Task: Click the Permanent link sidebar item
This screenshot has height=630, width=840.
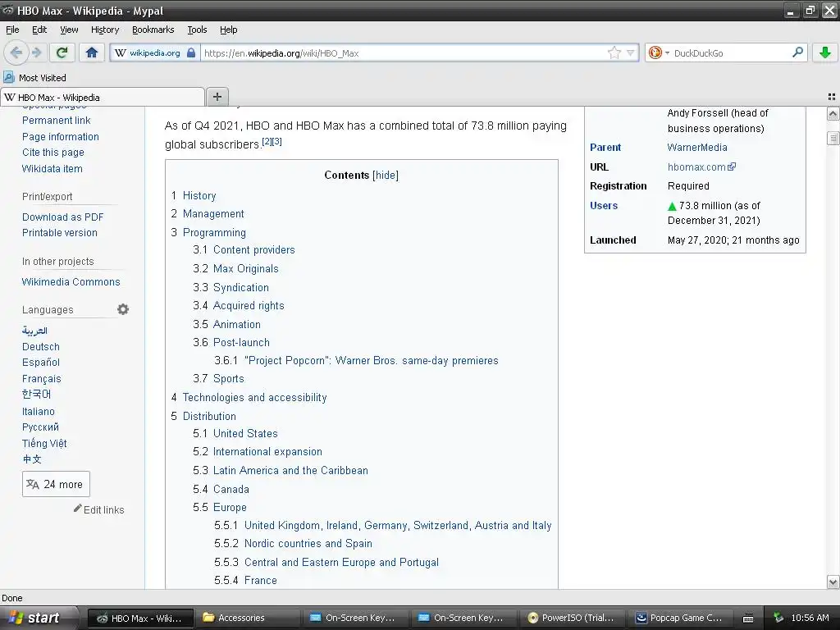Action: click(x=57, y=121)
